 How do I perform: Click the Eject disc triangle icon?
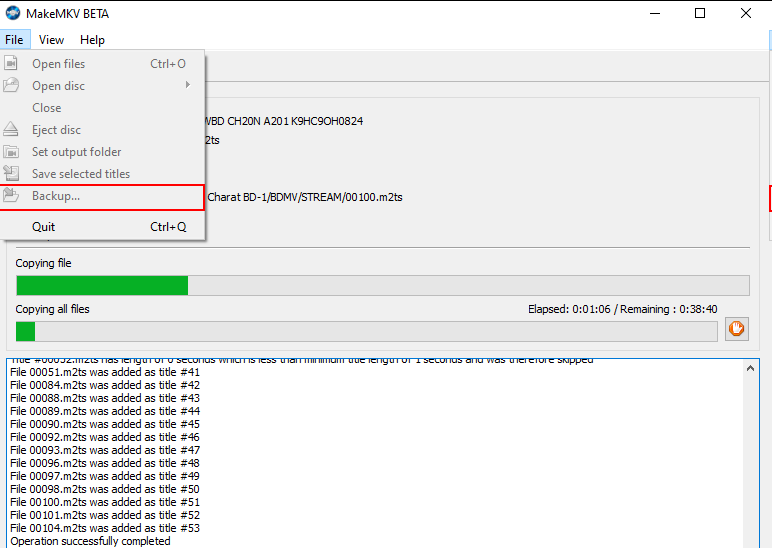[x=11, y=129]
